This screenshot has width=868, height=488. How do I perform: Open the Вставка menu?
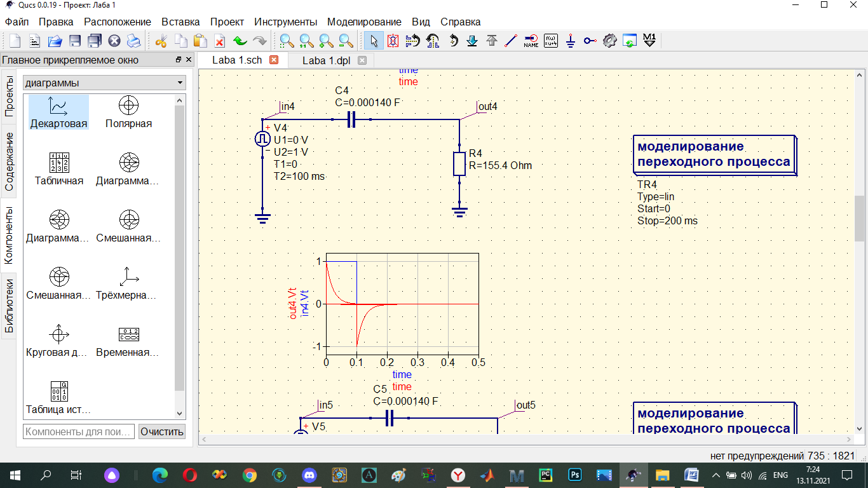click(x=180, y=22)
